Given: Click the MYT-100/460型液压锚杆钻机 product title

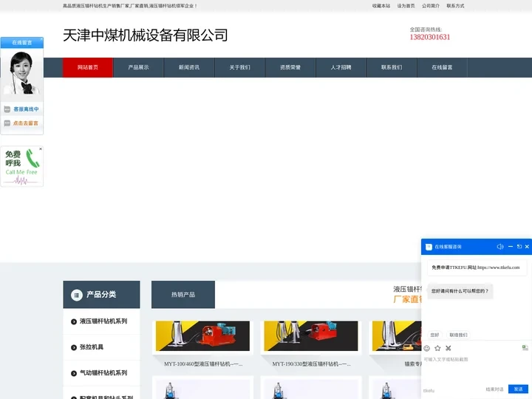Looking at the screenshot, I should [203, 364].
